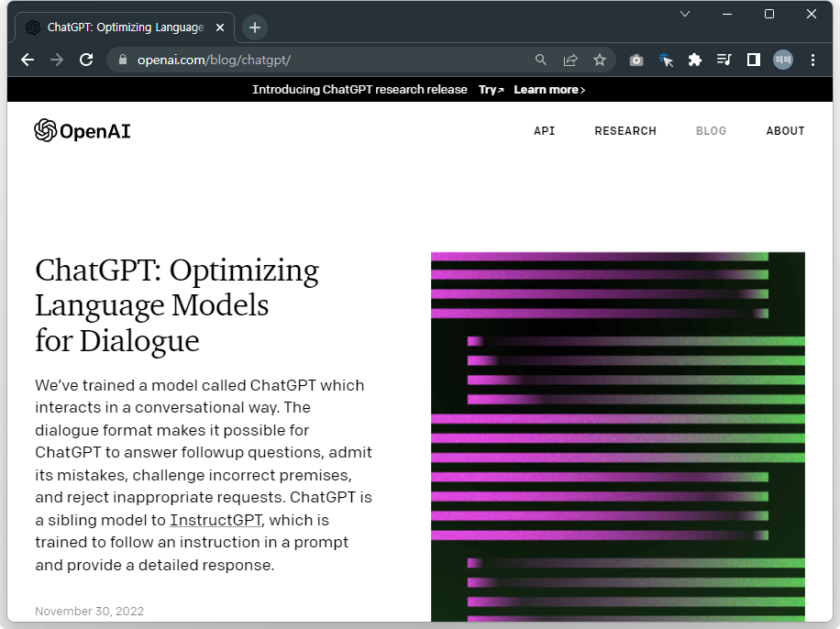This screenshot has width=840, height=629.
Task: Click the browser profile avatar
Action: [x=782, y=59]
